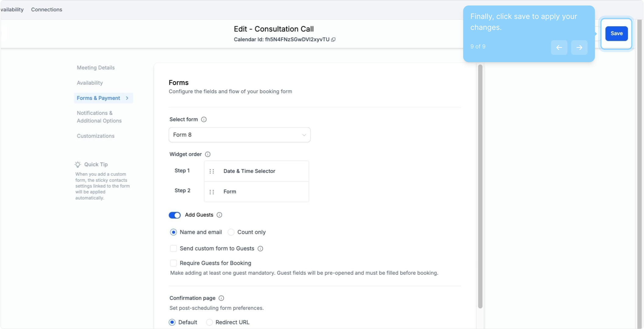Click info icon next to Add Guests
644x329 pixels.
coord(219,215)
